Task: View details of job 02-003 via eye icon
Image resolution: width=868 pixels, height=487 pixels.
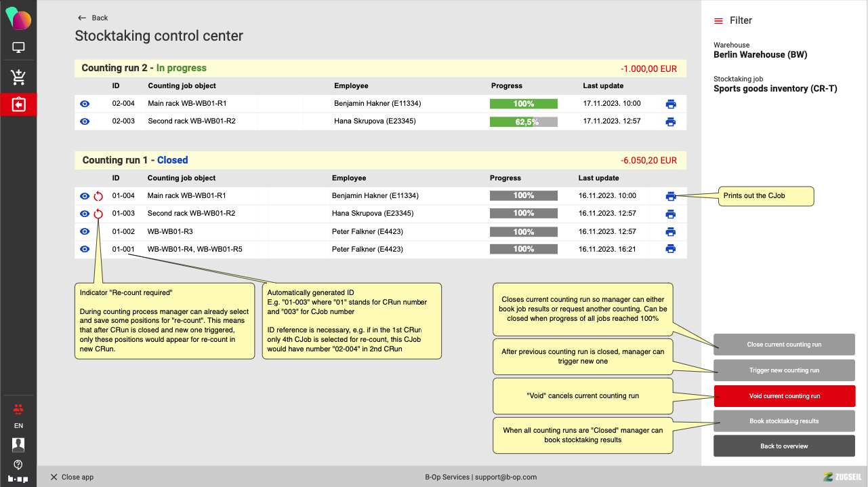Action: [85, 121]
